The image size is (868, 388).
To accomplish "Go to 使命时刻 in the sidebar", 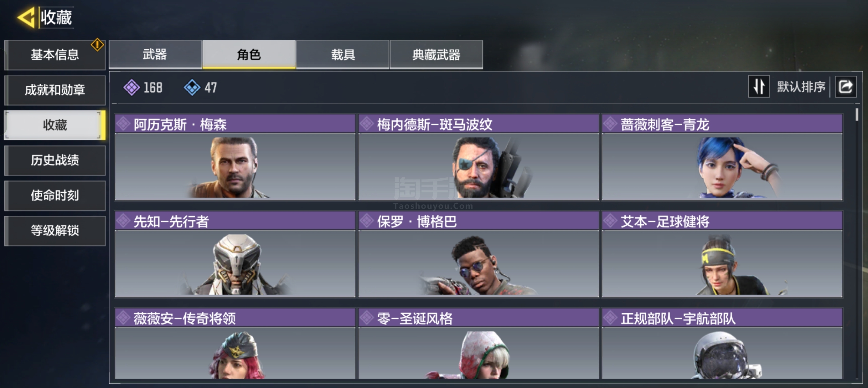I will 55,195.
